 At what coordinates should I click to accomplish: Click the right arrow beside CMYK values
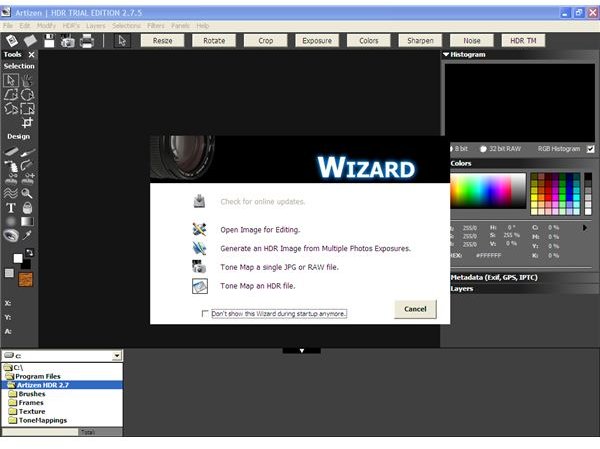coord(585,228)
